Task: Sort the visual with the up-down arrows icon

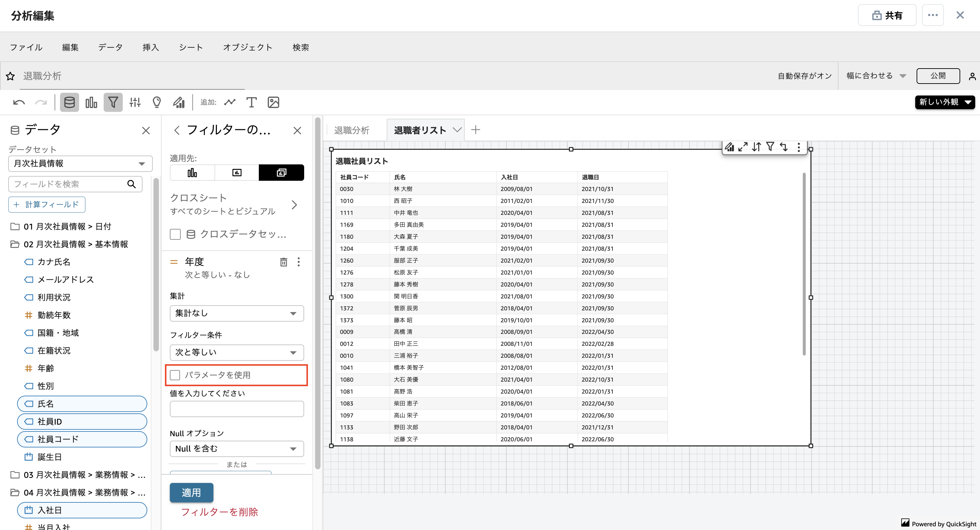Action: coord(756,147)
